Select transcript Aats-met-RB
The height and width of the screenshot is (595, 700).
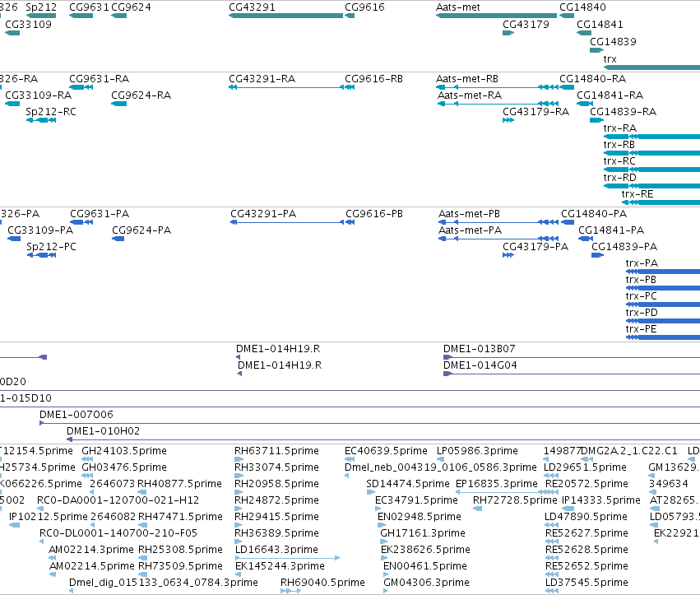click(x=467, y=79)
